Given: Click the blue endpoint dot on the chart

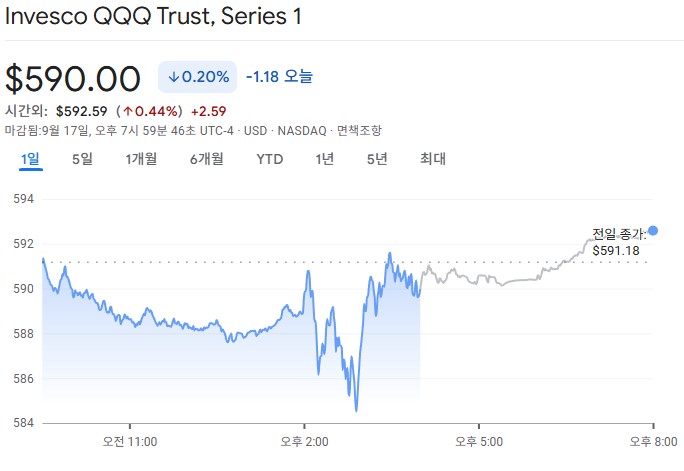Looking at the screenshot, I should point(653,231).
